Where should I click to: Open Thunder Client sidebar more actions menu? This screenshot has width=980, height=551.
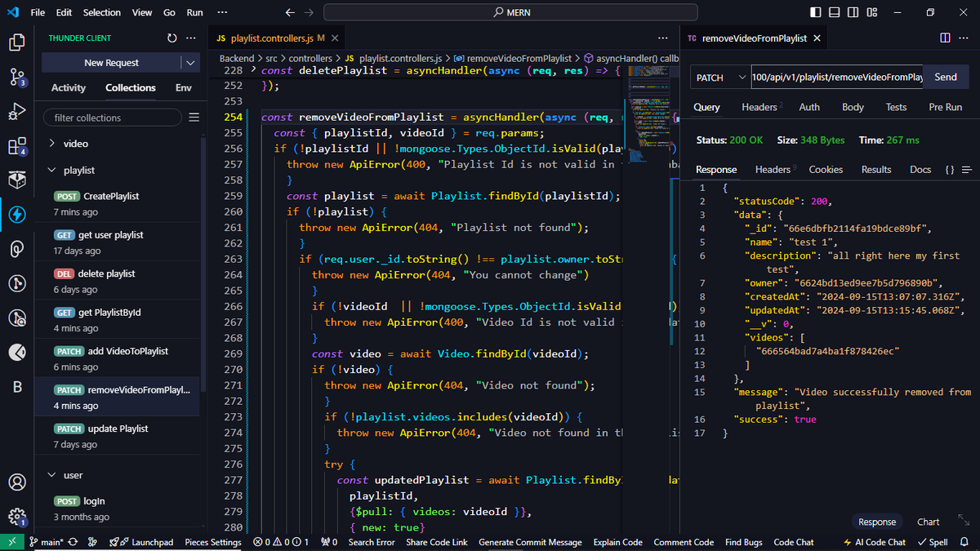(191, 38)
